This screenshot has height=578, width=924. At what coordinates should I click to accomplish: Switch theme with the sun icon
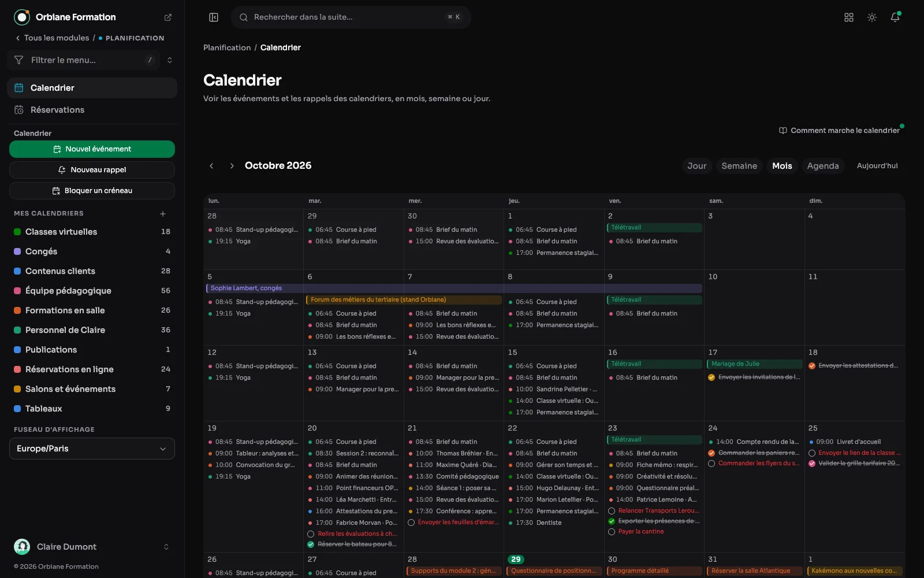point(872,17)
